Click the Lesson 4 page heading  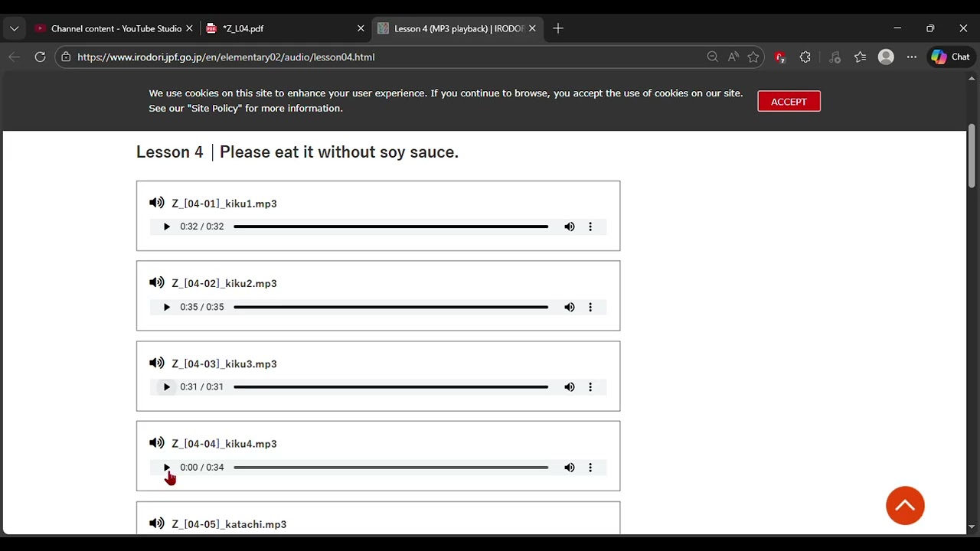[297, 152]
